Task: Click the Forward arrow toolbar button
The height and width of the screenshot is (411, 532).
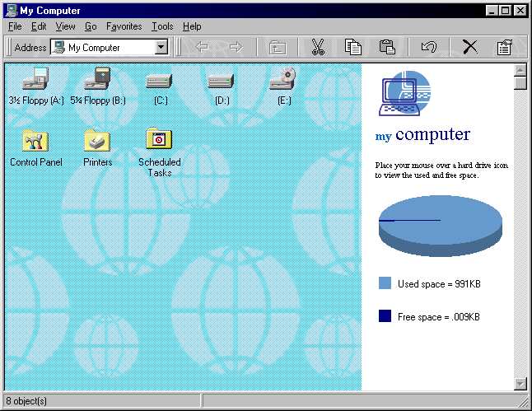Action: point(236,47)
